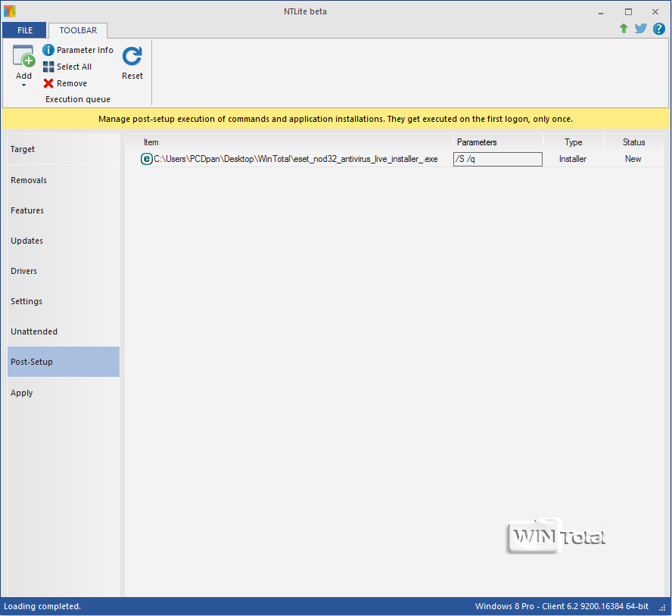Remove the selected queue item
Viewport: 672px width, 616px height.
point(65,83)
